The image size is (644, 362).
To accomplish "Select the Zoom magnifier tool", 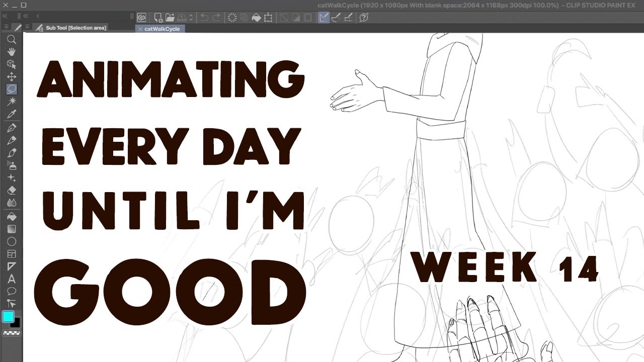I will click(12, 40).
